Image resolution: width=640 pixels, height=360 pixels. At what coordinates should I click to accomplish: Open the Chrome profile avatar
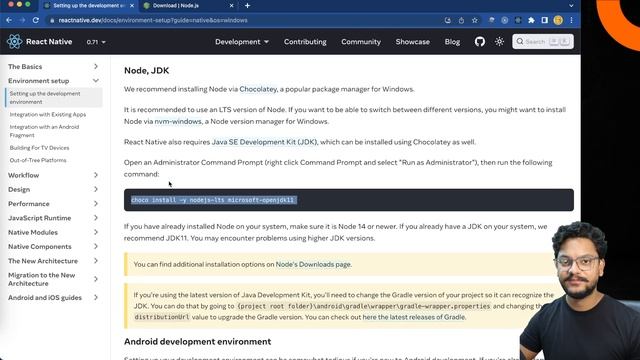tap(558, 20)
